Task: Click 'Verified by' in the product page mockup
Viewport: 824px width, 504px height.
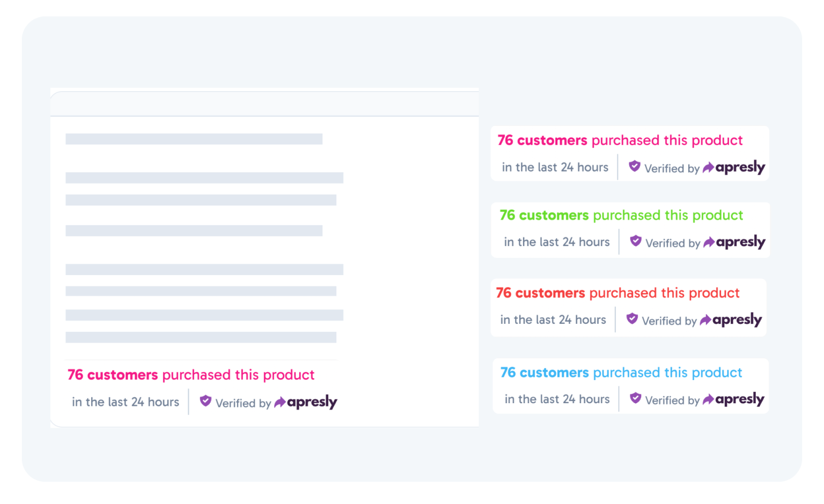Action: pos(243,403)
